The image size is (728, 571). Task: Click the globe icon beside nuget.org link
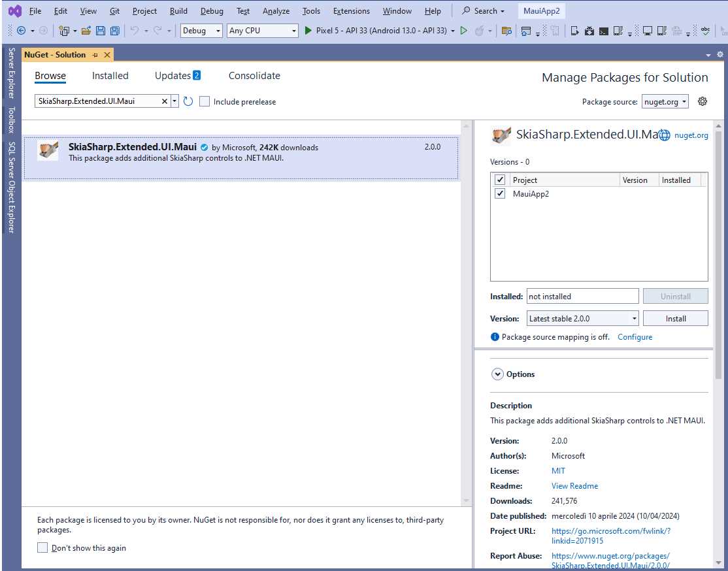(665, 135)
